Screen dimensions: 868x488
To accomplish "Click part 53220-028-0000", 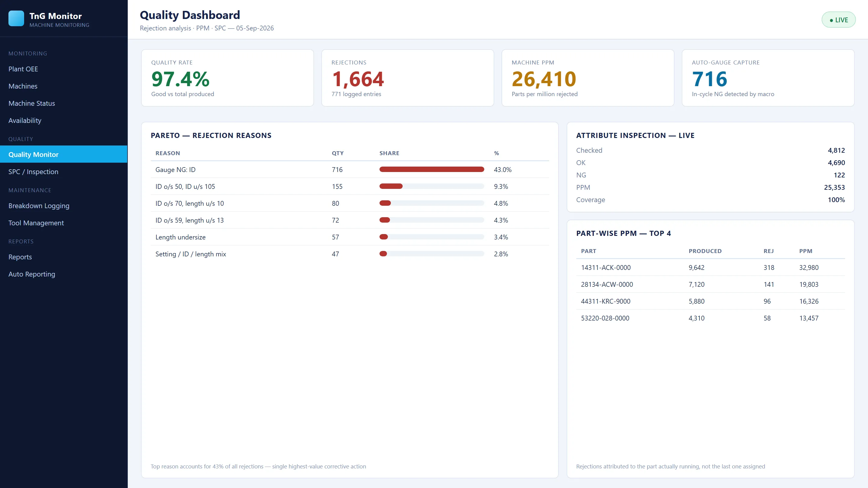I will [x=605, y=318].
